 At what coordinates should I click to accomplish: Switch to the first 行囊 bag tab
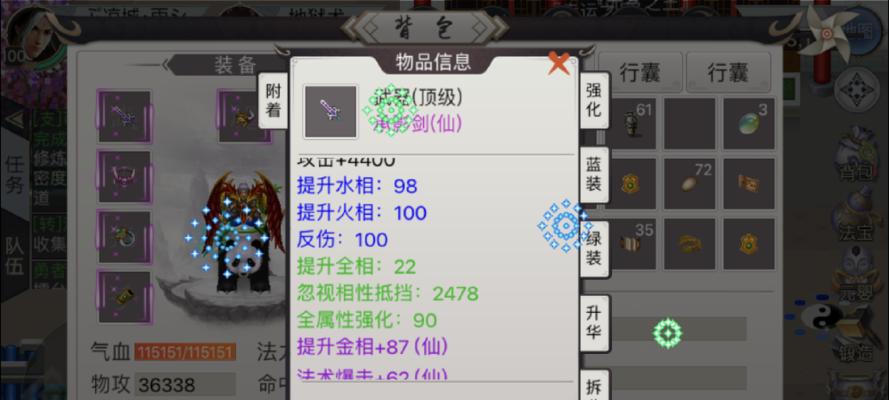coord(641,73)
